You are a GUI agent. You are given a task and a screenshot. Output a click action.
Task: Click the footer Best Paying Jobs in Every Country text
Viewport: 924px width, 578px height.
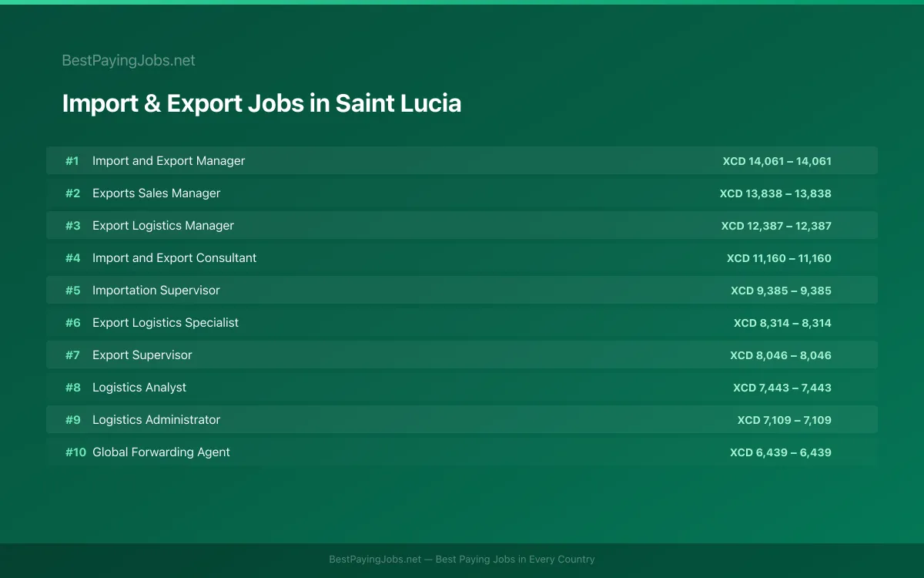pyautogui.click(x=515, y=560)
